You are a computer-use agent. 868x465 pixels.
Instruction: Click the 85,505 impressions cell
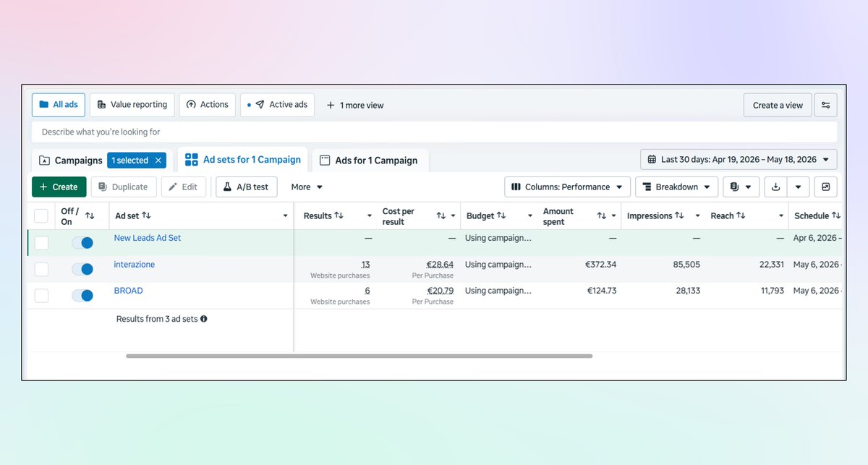(686, 265)
